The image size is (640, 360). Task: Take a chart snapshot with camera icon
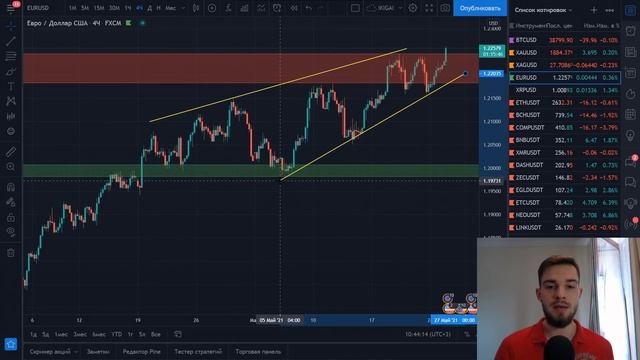[x=445, y=8]
